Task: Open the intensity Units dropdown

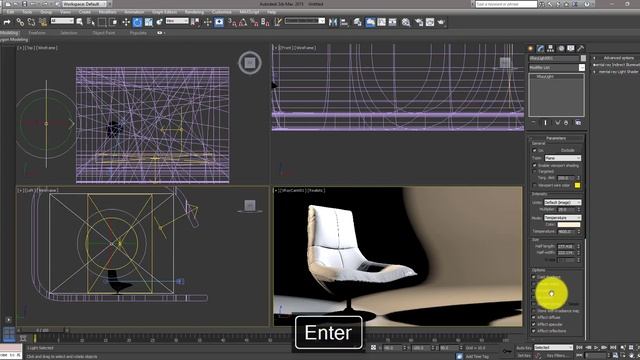Action: 563,202
